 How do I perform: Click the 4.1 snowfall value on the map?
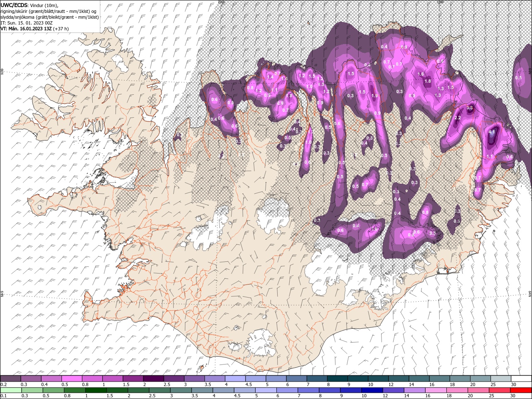tap(493, 132)
